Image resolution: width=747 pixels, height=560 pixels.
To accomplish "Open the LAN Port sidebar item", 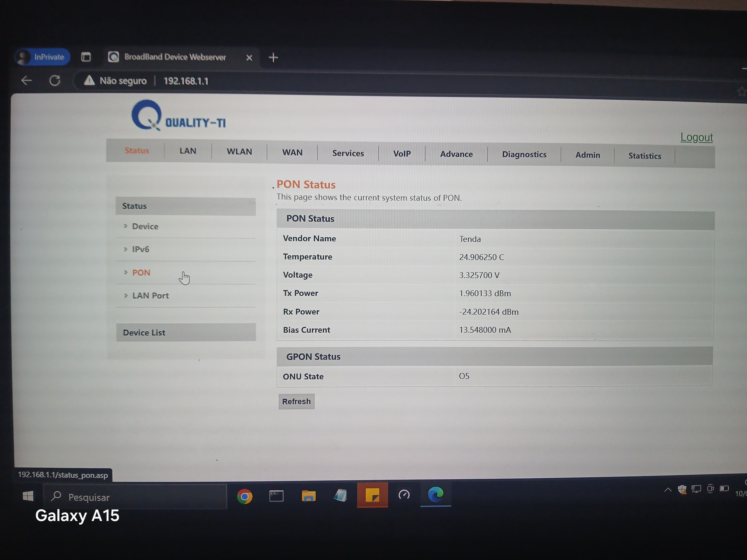I will (150, 296).
